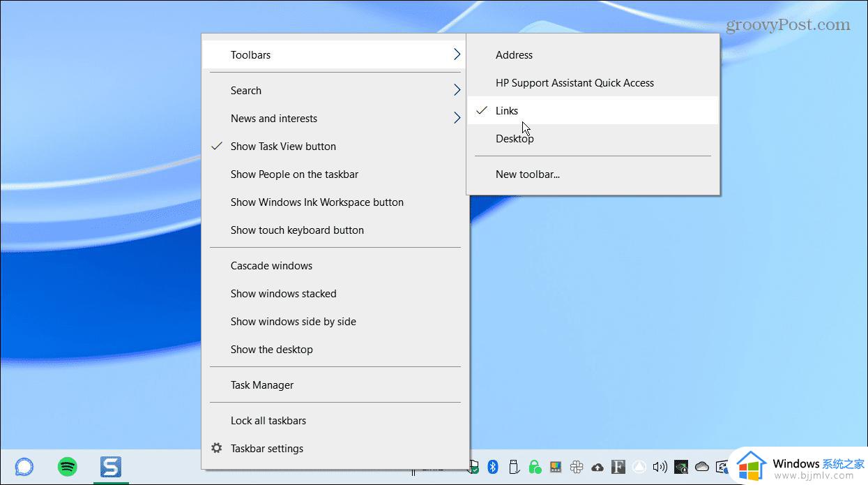Screen dimensions: 868x485
Task: Click the white triangle circle tray icon
Action: tap(639, 467)
